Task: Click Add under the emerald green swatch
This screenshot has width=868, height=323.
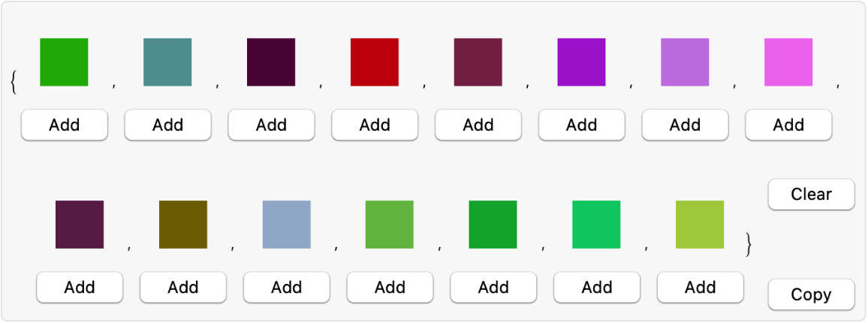Action: (597, 287)
